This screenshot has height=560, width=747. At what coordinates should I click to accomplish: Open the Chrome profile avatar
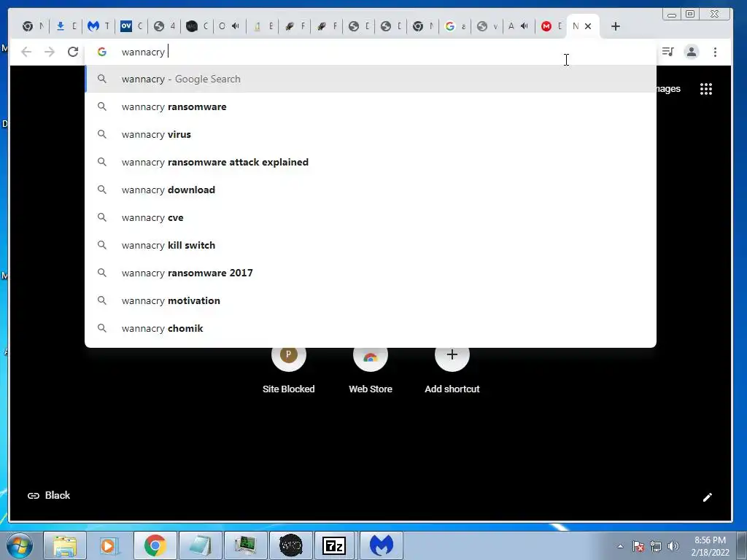point(692,52)
